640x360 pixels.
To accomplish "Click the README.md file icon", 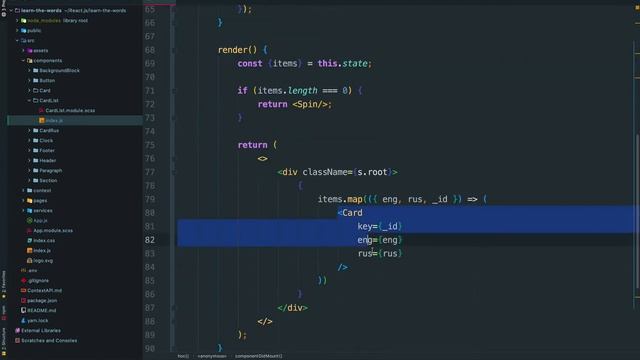I will 23,311.
